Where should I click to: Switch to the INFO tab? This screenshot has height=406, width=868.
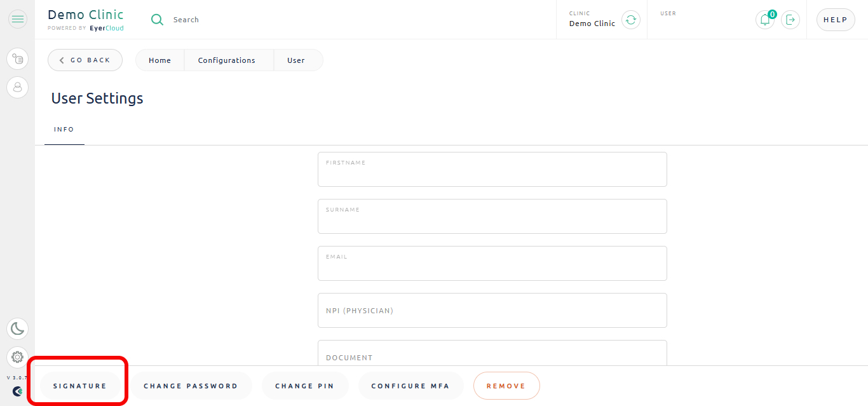64,130
